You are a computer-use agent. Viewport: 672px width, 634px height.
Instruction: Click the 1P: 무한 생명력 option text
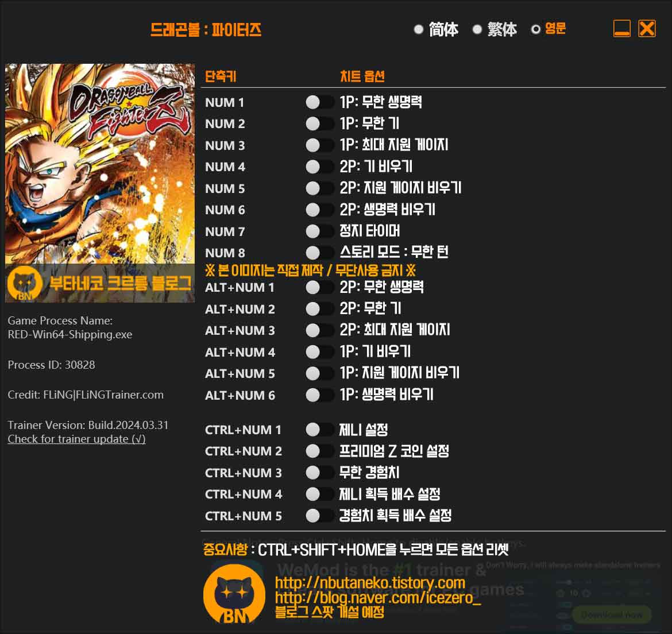pyautogui.click(x=381, y=102)
